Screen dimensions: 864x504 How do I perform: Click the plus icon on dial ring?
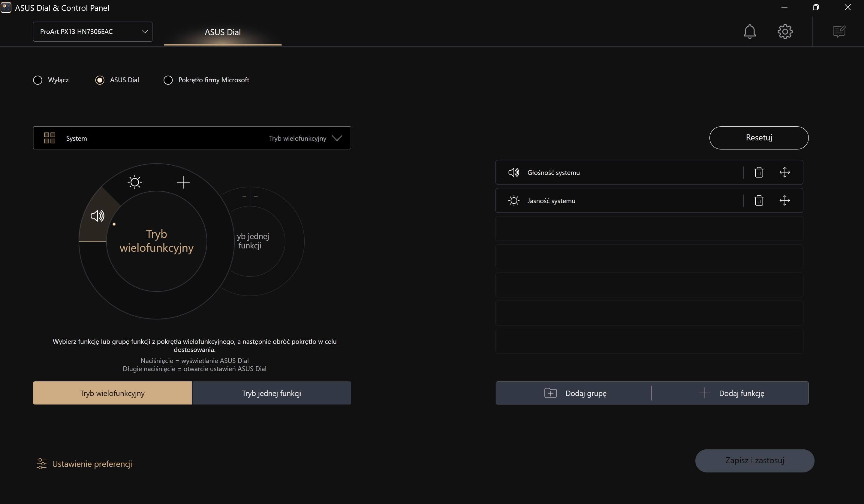tap(183, 182)
